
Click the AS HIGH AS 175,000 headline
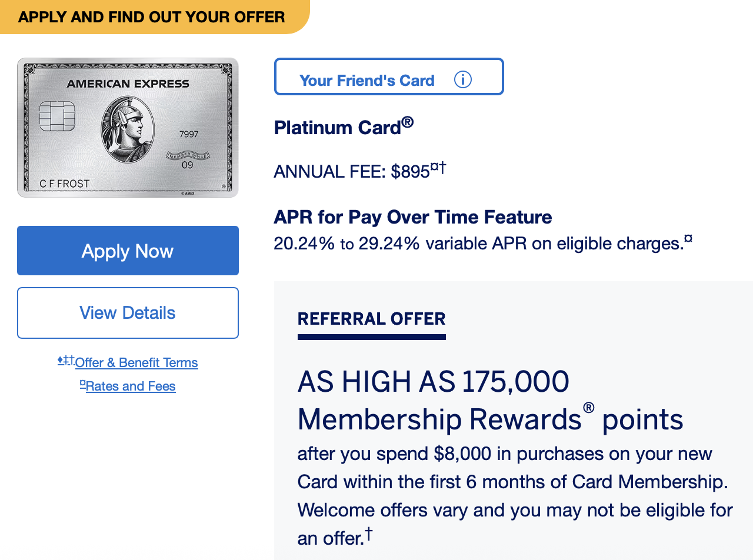[x=433, y=382]
